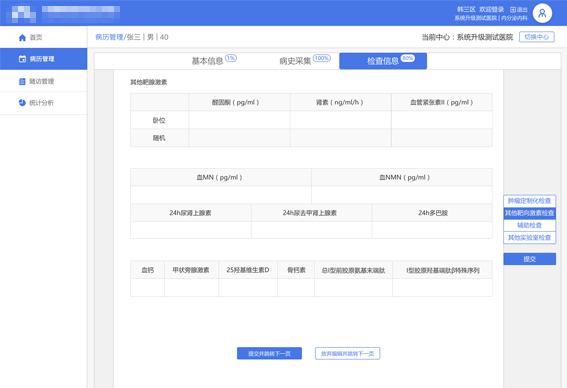Click 卧位 肾素 input cell
The width and height of the screenshot is (567, 388).
pyautogui.click(x=340, y=120)
